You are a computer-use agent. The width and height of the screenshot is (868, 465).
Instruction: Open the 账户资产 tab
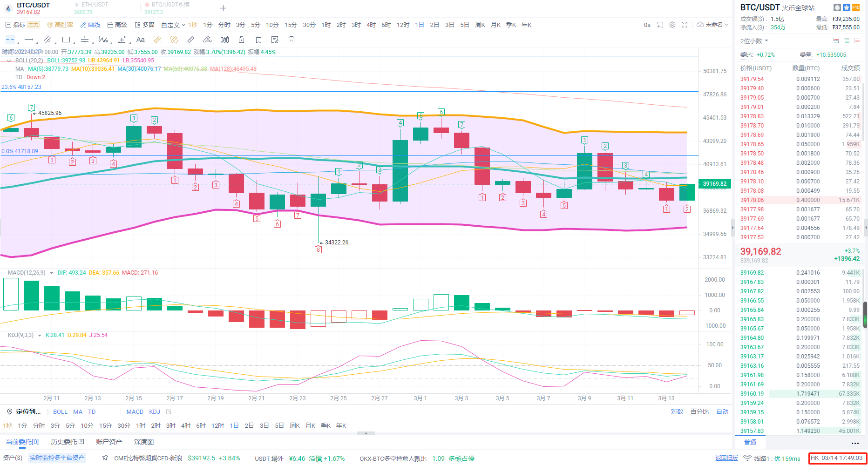pyautogui.click(x=109, y=442)
